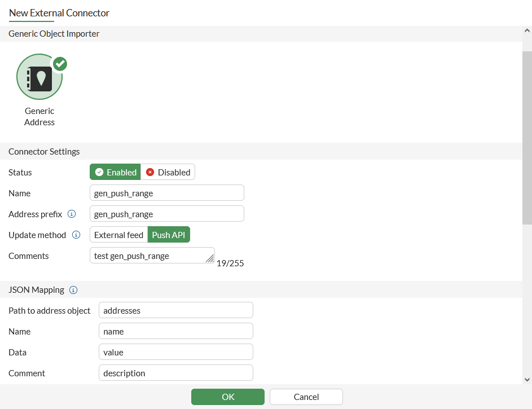532x409 pixels.
Task: Choose External feed update method
Action: (x=118, y=235)
